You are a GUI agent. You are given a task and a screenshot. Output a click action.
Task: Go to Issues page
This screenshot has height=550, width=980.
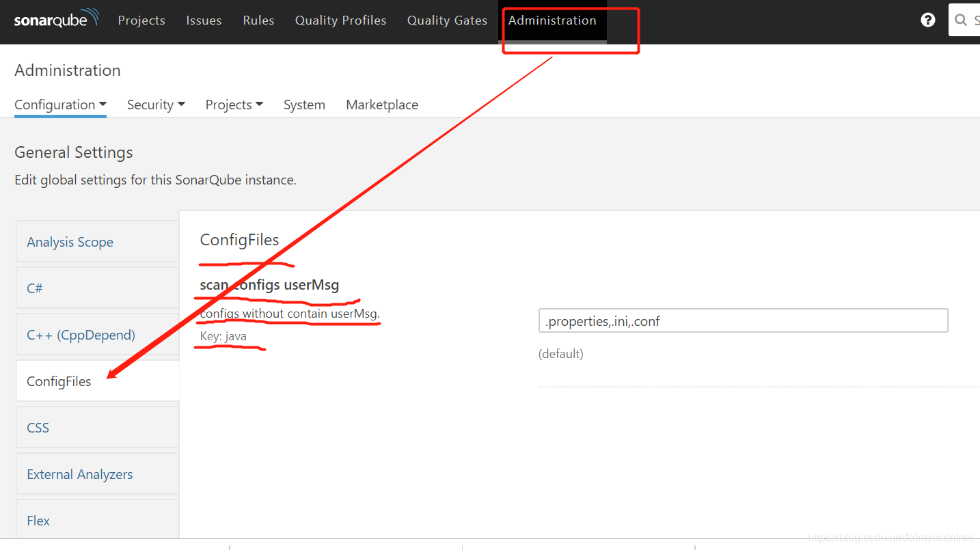coord(204,20)
